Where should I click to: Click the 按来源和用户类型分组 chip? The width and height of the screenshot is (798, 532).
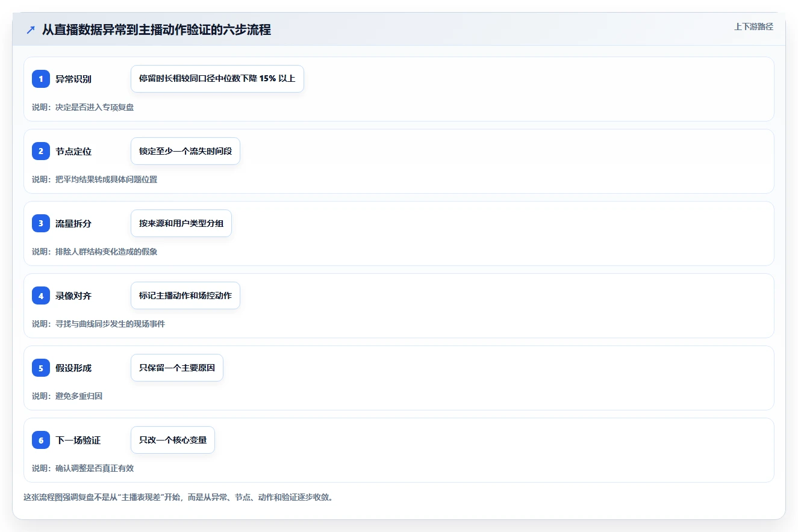[181, 223]
